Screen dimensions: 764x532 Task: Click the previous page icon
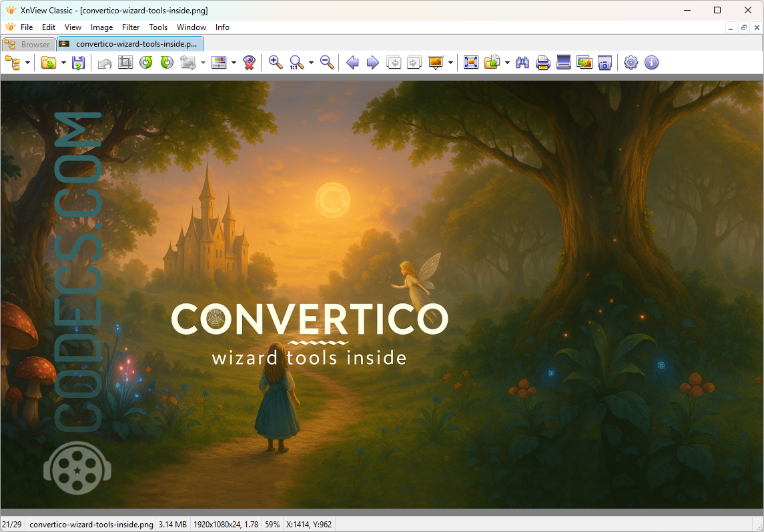[x=394, y=63]
